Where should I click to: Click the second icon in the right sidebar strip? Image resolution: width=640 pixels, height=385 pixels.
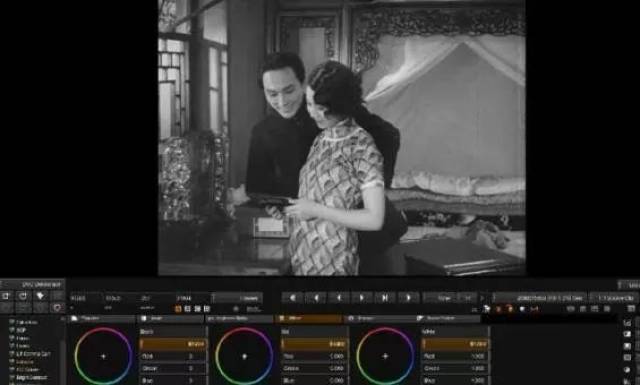(x=627, y=334)
